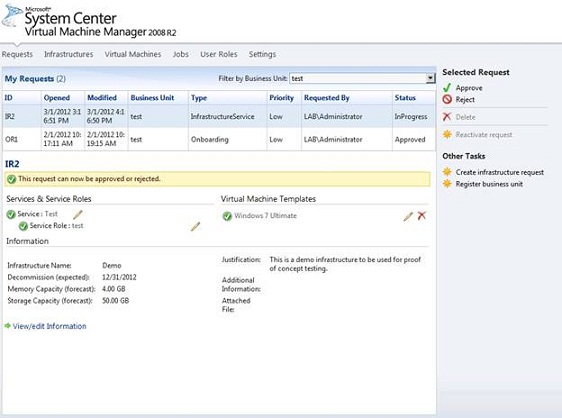Reject the selected request
Screen dimensions: 562x418
tap(465, 99)
